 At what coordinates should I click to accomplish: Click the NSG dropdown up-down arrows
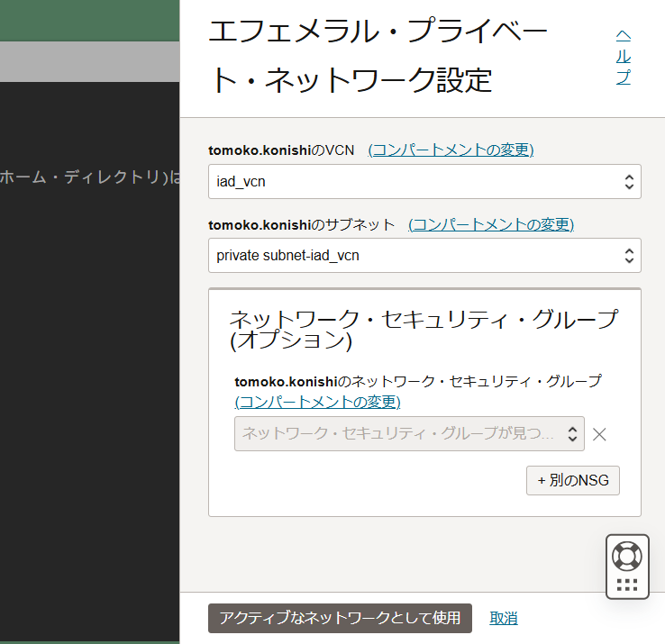[x=572, y=434]
